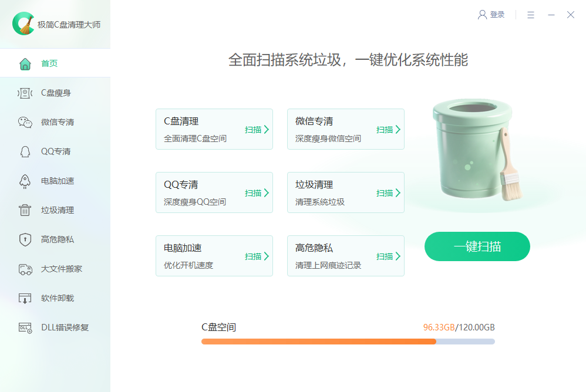Click the DLL repair icon in the sidebar
This screenshot has width=586, height=392.
pos(25,328)
